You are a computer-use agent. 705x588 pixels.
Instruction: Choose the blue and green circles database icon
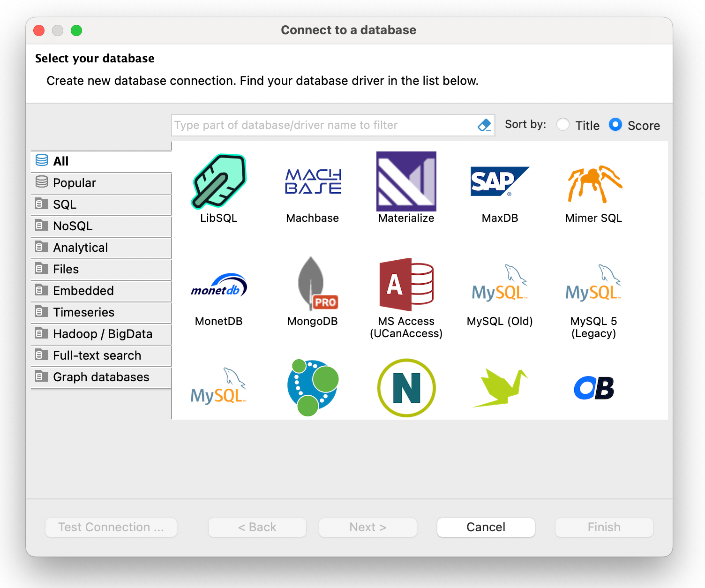point(313,388)
